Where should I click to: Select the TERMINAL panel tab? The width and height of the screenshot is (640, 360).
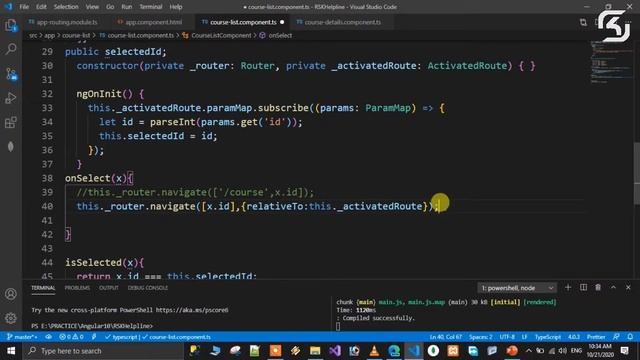click(43, 288)
